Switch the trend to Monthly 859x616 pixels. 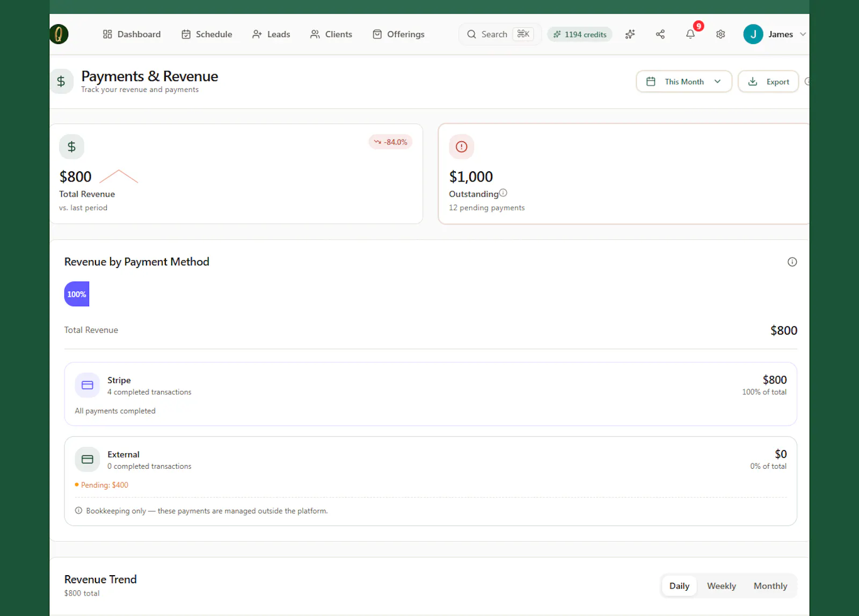[770, 586]
